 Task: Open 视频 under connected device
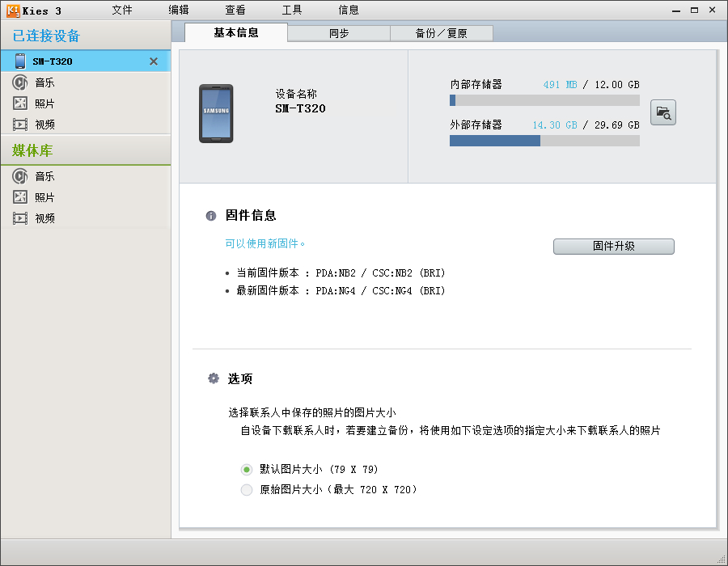44,125
